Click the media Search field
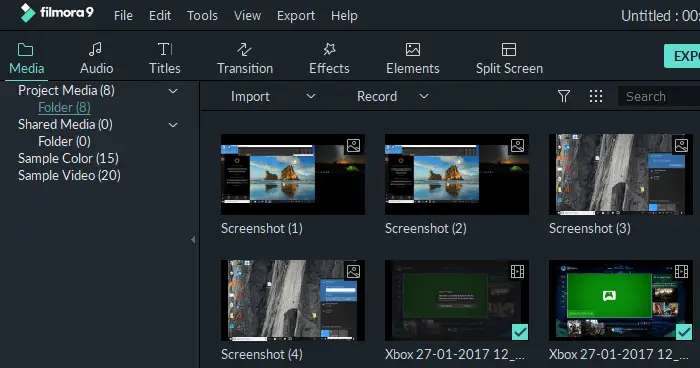 658,96
